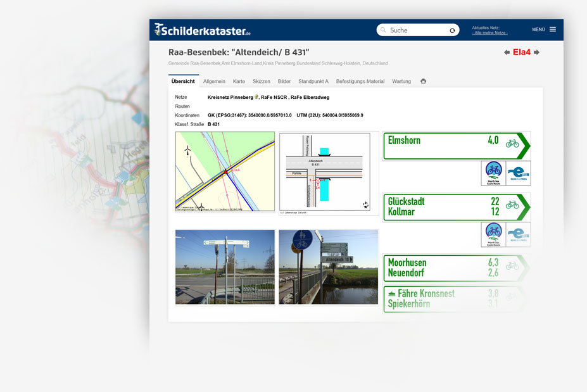
Task: Open the hamburger MENÜ icon
Action: coord(552,30)
